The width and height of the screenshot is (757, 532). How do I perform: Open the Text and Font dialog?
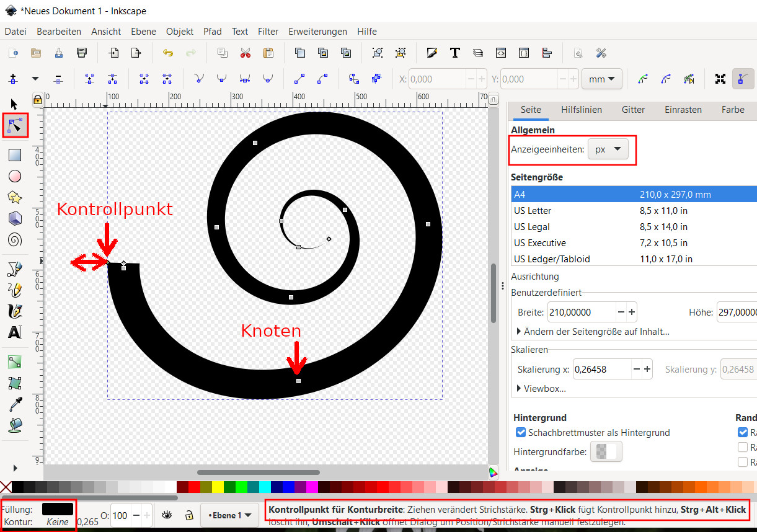click(454, 53)
